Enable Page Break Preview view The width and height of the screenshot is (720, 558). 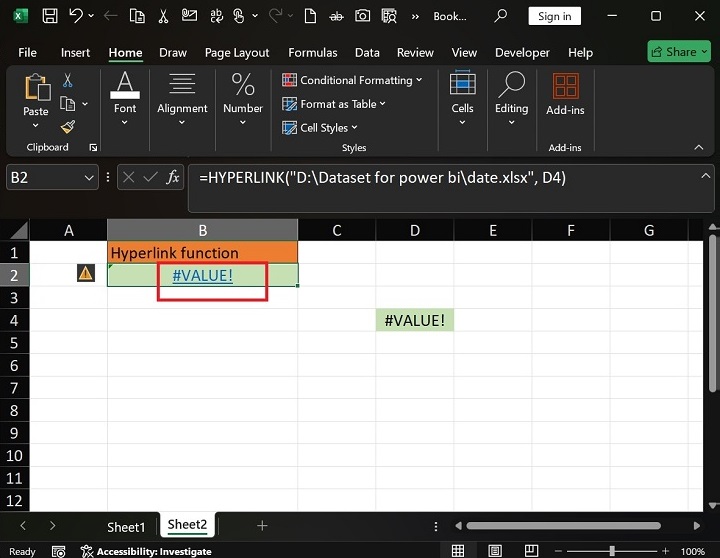(x=528, y=551)
